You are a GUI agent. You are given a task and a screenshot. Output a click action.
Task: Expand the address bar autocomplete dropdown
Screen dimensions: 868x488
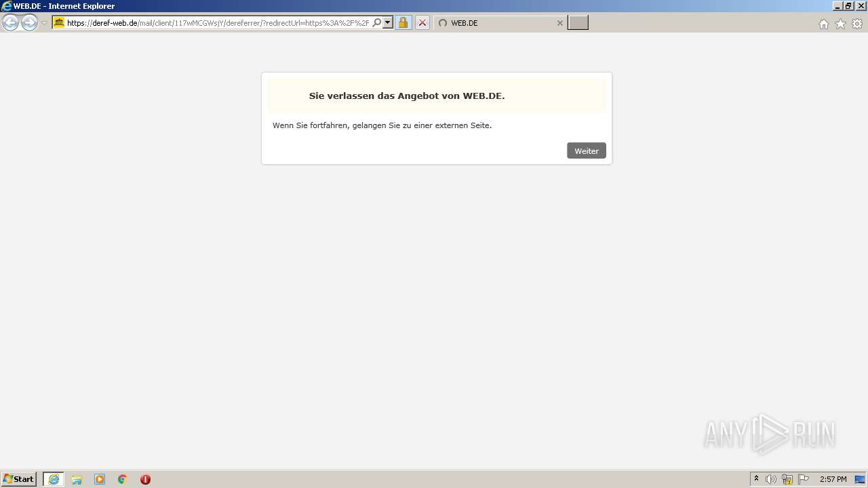tap(388, 22)
